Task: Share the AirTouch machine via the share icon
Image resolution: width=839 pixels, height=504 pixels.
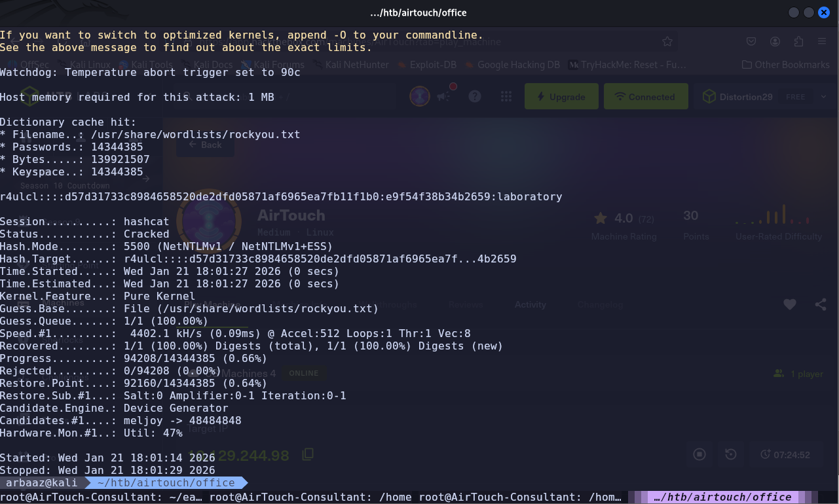Action: (x=820, y=304)
